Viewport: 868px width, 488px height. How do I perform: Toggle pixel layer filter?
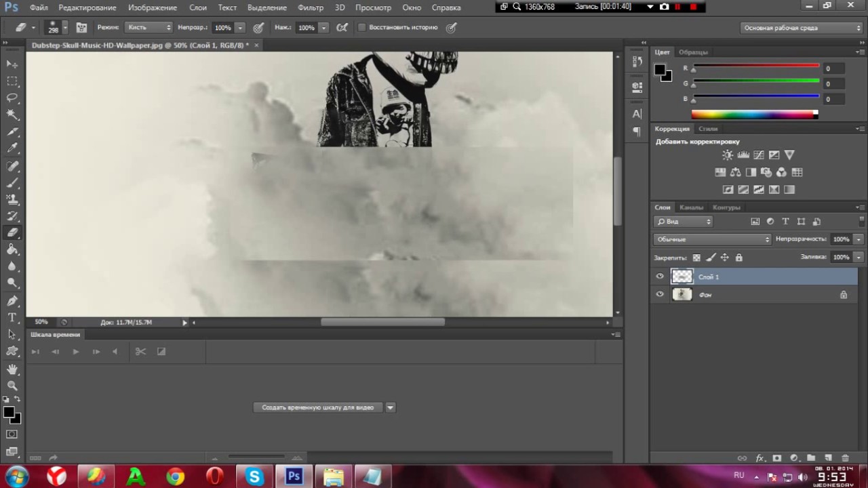point(755,222)
